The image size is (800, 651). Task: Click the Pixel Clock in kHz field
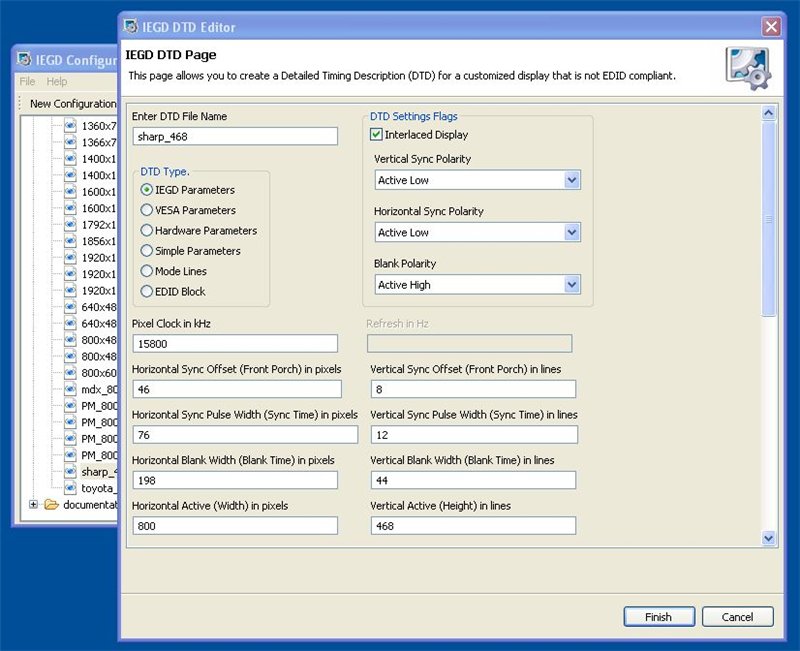point(236,344)
